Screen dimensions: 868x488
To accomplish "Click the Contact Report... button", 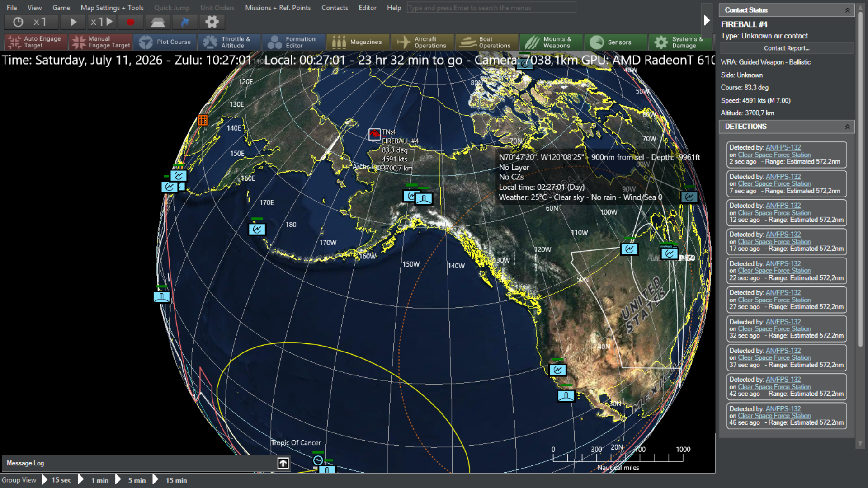I will click(x=787, y=48).
